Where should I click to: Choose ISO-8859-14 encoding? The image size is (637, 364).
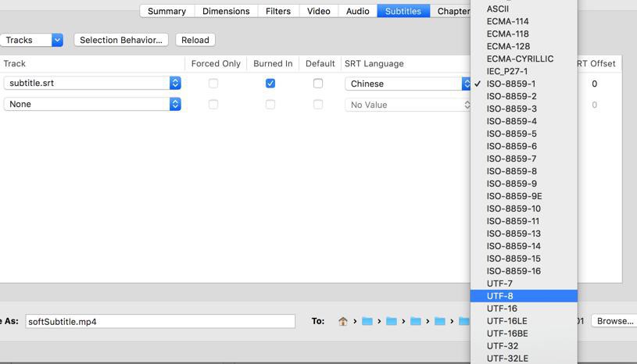[524, 246]
